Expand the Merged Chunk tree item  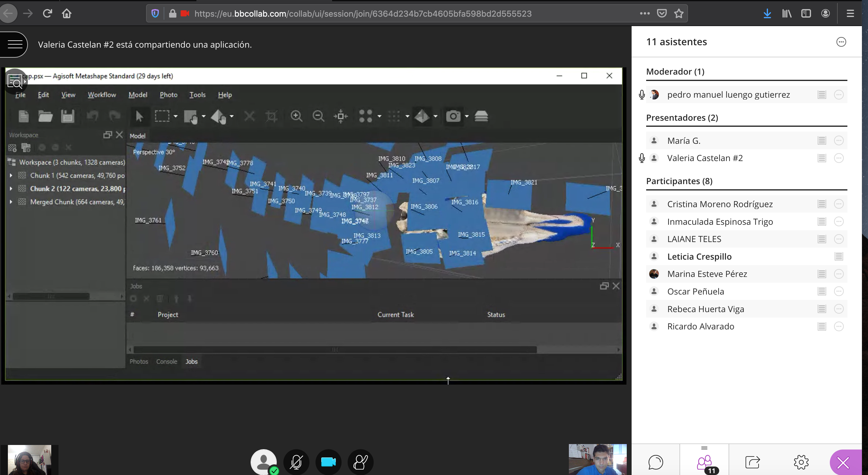coord(11,202)
